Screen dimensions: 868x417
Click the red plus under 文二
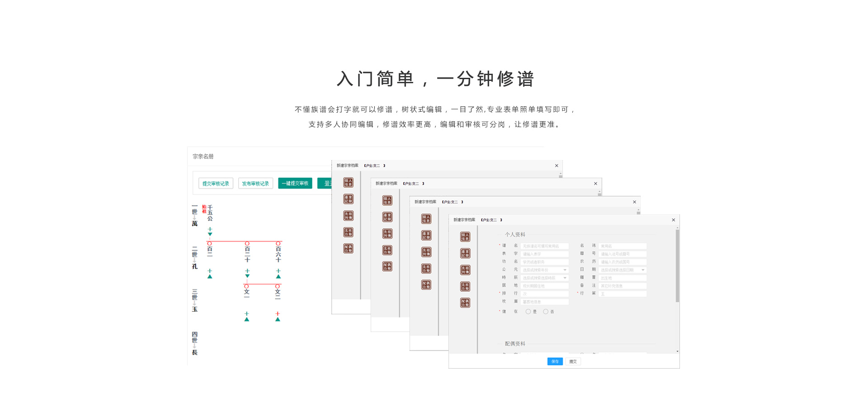(278, 313)
